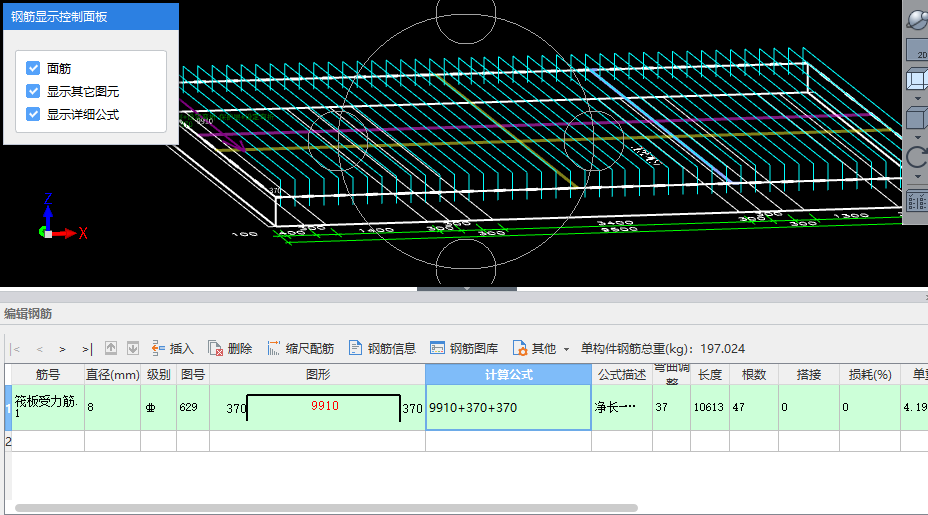The image size is (928, 515).
Task: Click the panel splitter collapse handle
Action: coord(467,289)
